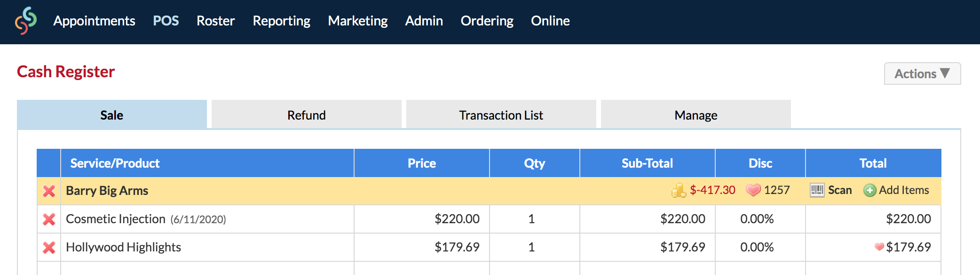Screen dimensions: 980x275
Task: Click the green plus Add Items icon
Action: click(870, 190)
